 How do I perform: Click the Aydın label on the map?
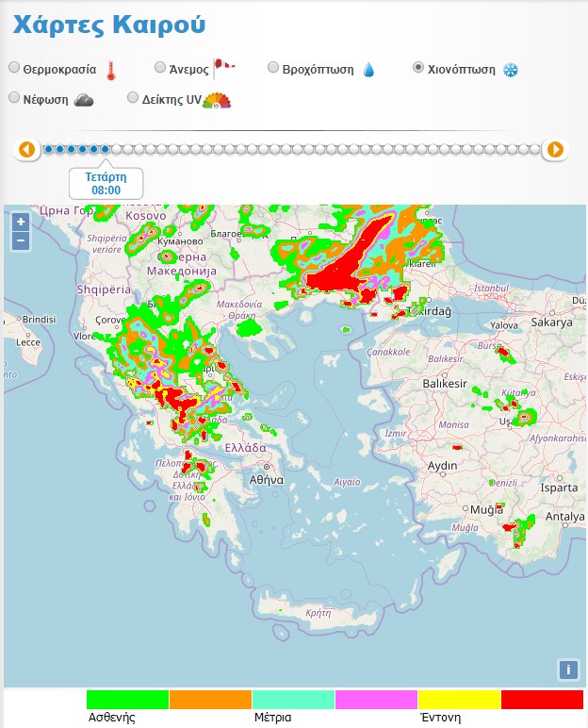tap(442, 466)
